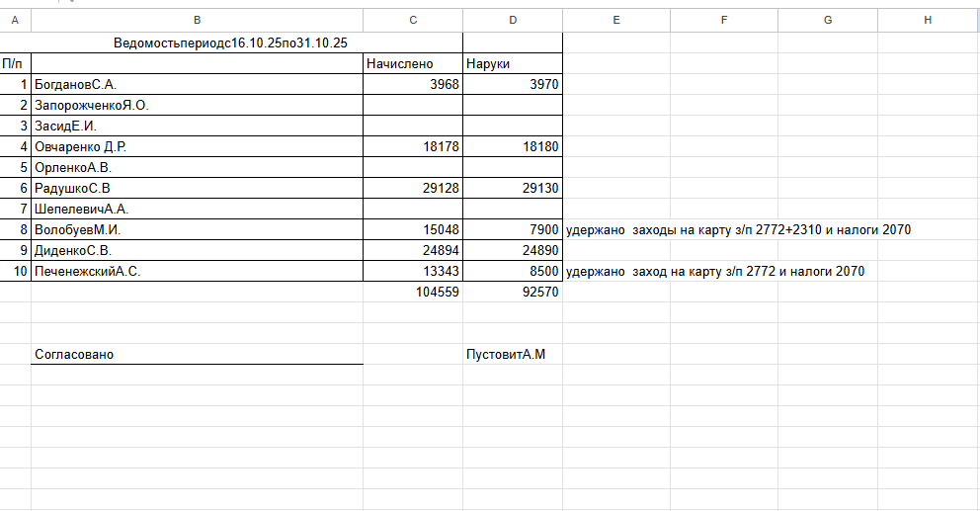Click the payout value 29130
The image size is (980, 511).
click(x=513, y=188)
